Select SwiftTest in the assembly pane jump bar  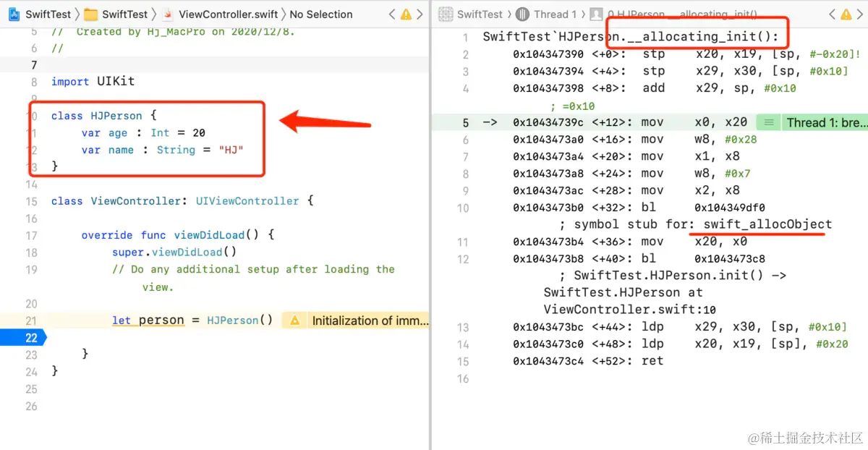pos(480,14)
